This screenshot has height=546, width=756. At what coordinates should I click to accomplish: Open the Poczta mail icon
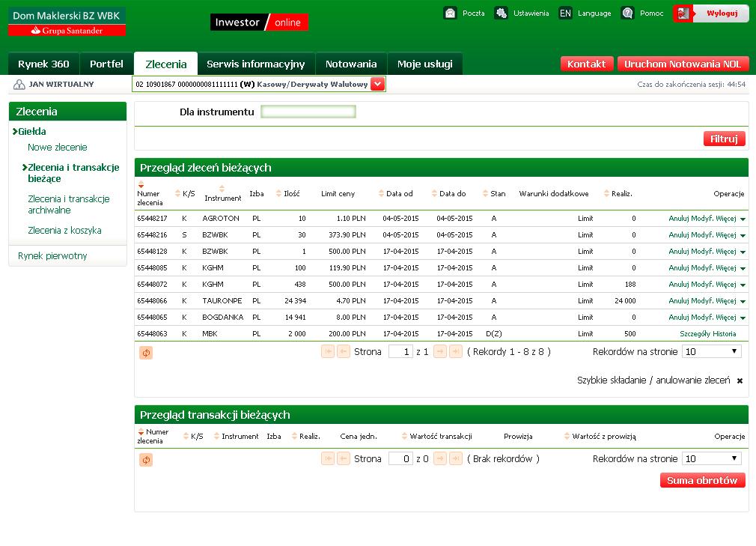(x=450, y=13)
